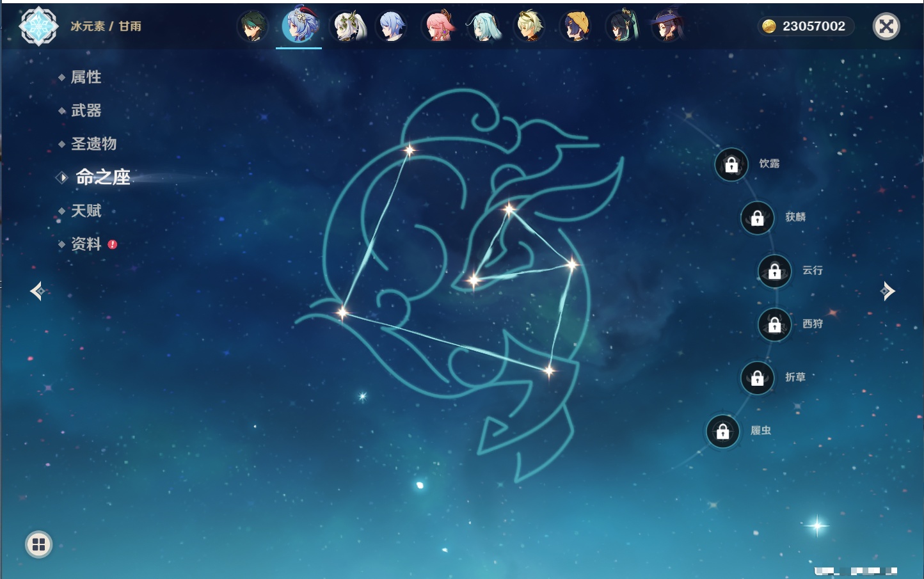Image resolution: width=924 pixels, height=579 pixels.
Task: Switch to Nahida's white-haired avatar
Action: pos(346,27)
